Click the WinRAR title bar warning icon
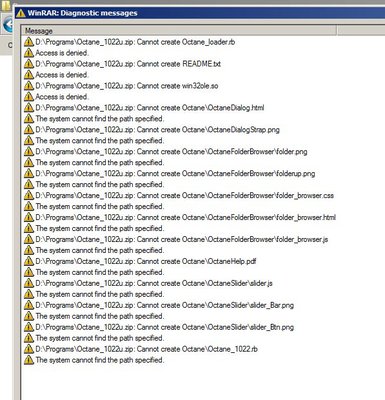This screenshot has width=385, height=400. tap(21, 13)
